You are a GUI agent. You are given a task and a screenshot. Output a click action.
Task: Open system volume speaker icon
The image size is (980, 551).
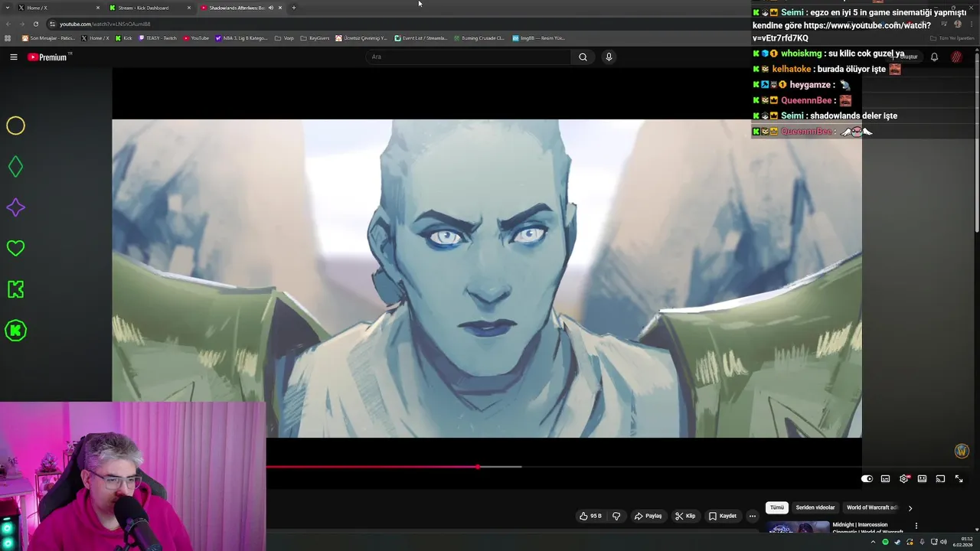pyautogui.click(x=943, y=542)
